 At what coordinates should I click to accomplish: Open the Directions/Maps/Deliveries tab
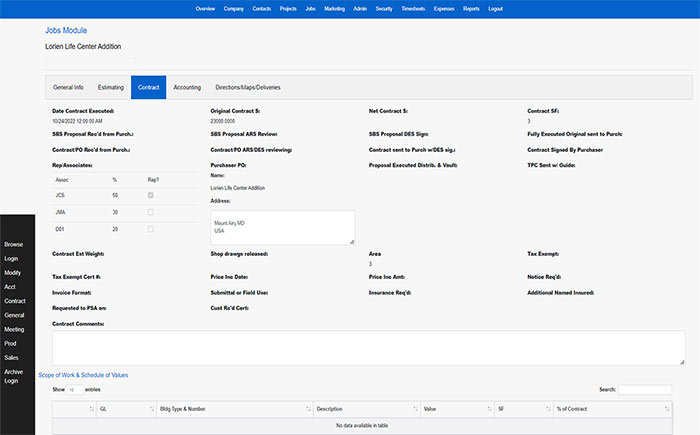click(248, 88)
